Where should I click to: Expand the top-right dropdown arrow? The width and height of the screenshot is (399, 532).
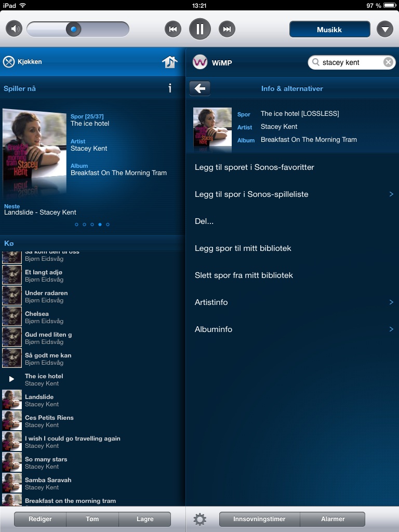coord(385,30)
